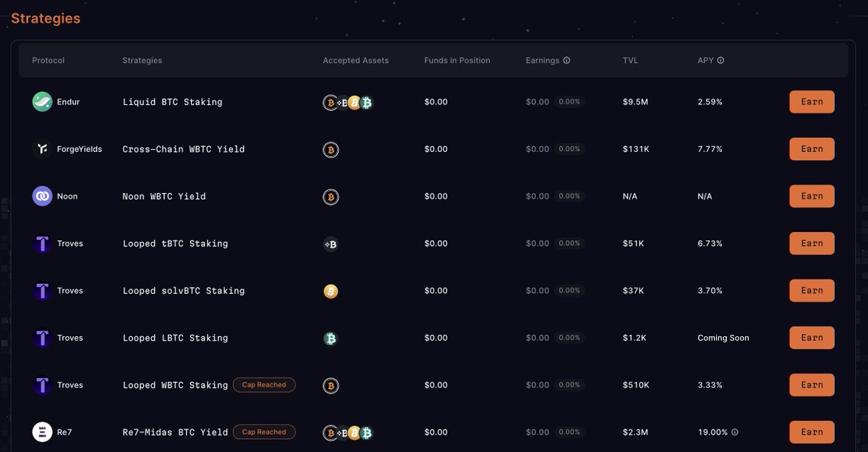The image size is (868, 452).
Task: Click green LBTC icon in Re7 row assets
Action: pyautogui.click(x=366, y=433)
